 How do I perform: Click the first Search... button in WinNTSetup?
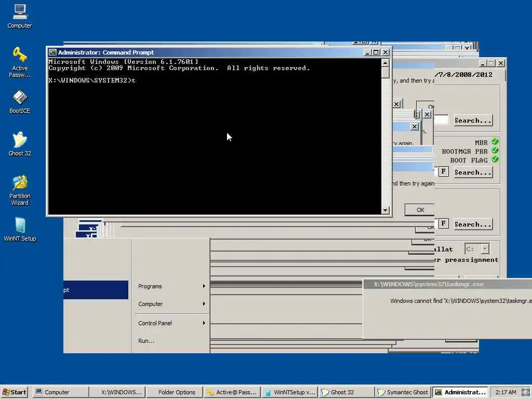473,121
